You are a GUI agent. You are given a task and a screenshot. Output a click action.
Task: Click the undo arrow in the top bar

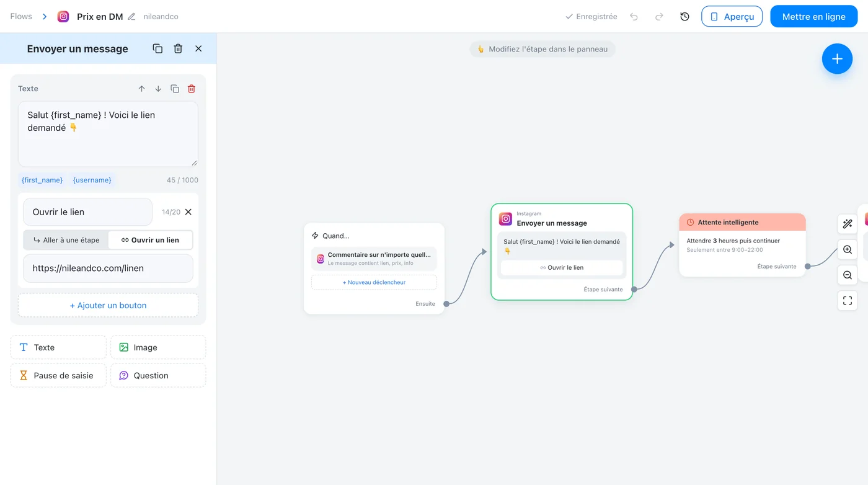pos(634,17)
